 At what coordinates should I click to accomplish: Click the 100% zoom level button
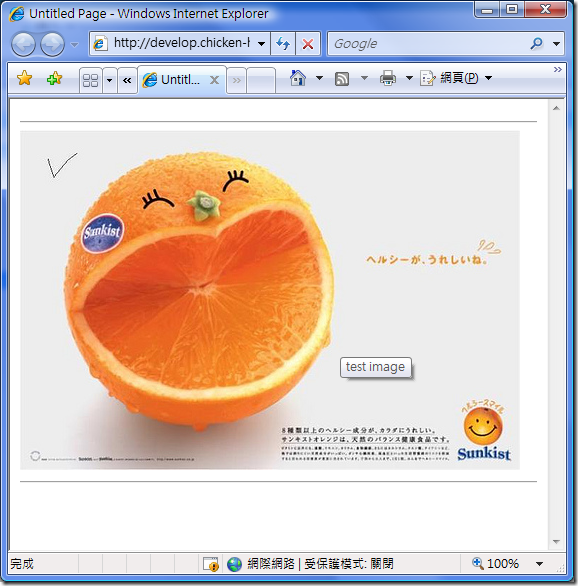click(x=495, y=564)
